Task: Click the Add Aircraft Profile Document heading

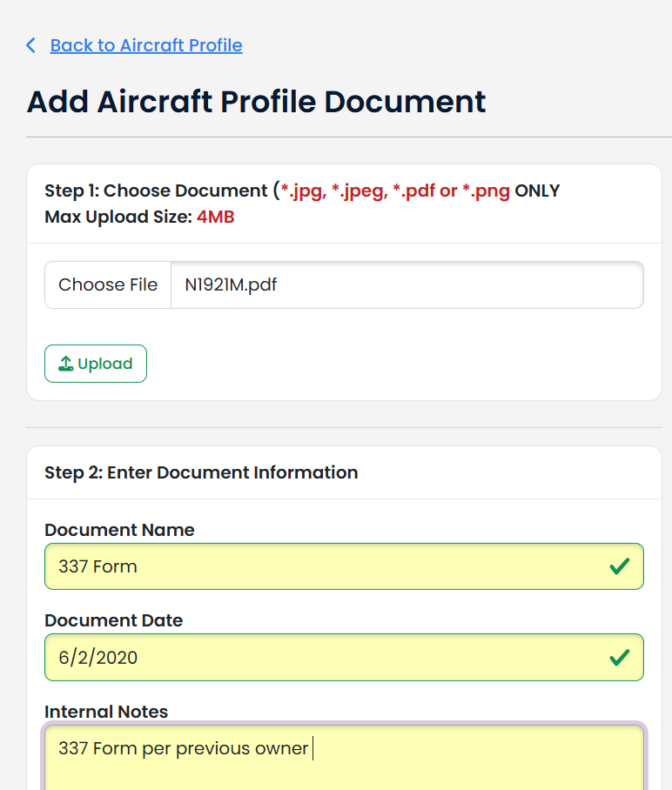Action: click(x=256, y=102)
